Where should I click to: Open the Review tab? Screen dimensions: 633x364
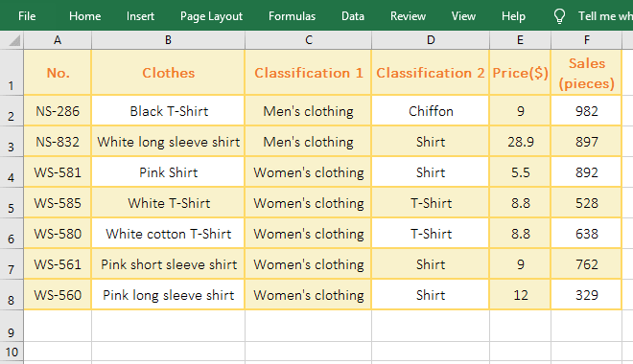(408, 16)
